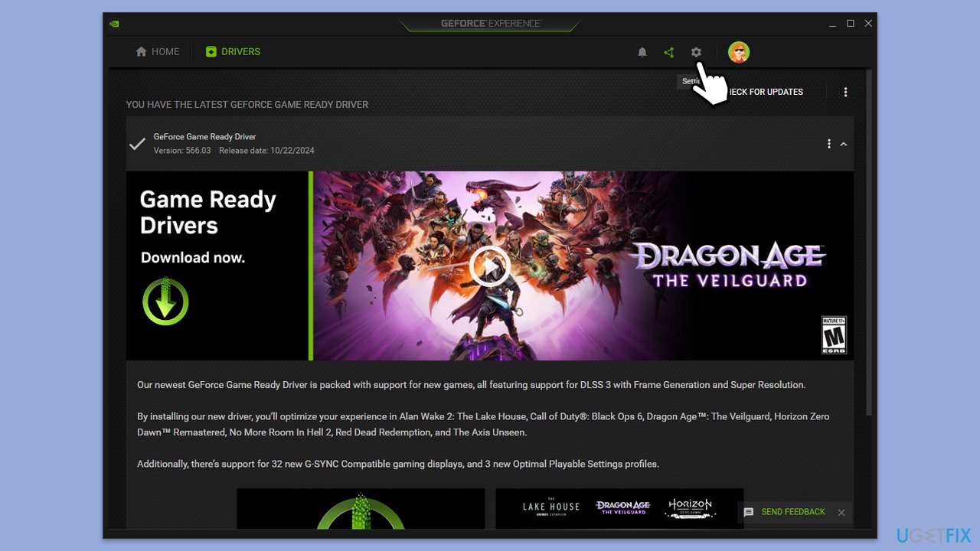Image resolution: width=980 pixels, height=551 pixels.
Task: Click the GeForce Game Ready Driver title
Action: [204, 137]
